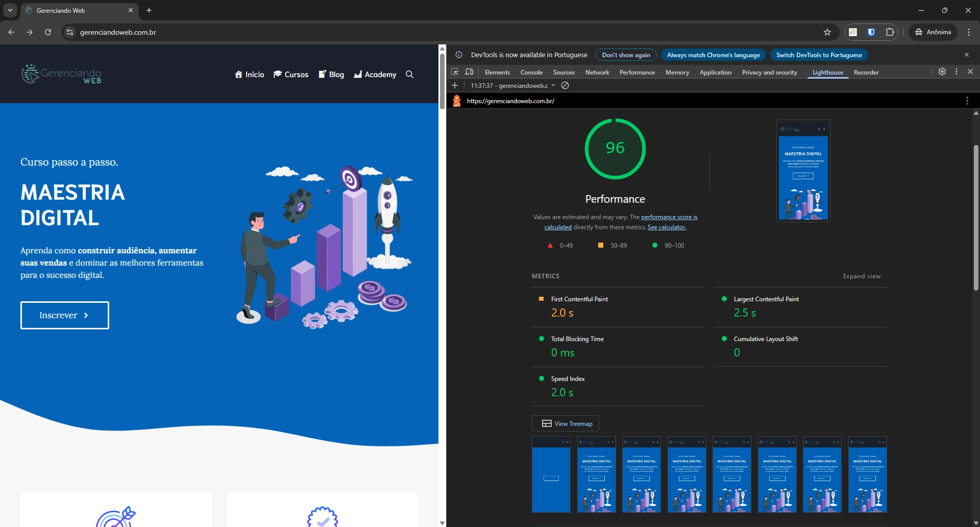Open the See calculator link

pos(667,227)
